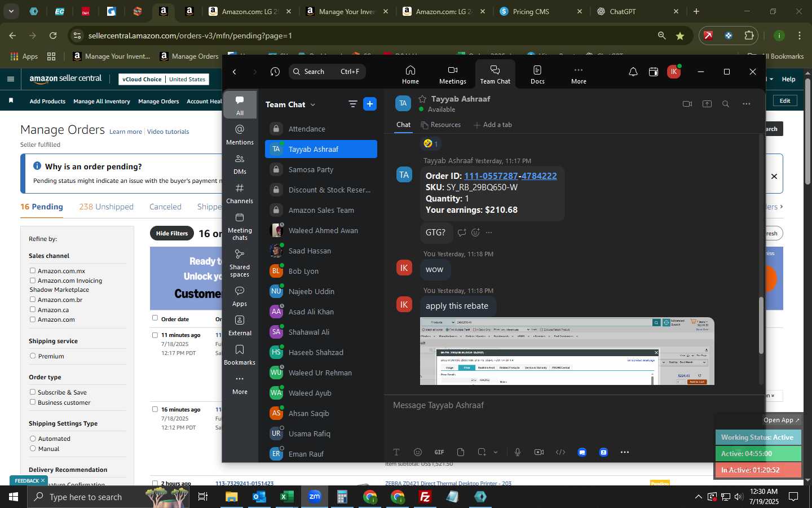This screenshot has height=508, width=812.
Task: Expand the More section in Zoom sidebar
Action: [240, 384]
